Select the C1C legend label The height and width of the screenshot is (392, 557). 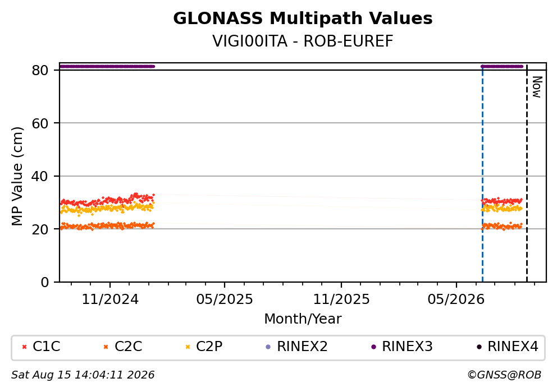pos(47,347)
